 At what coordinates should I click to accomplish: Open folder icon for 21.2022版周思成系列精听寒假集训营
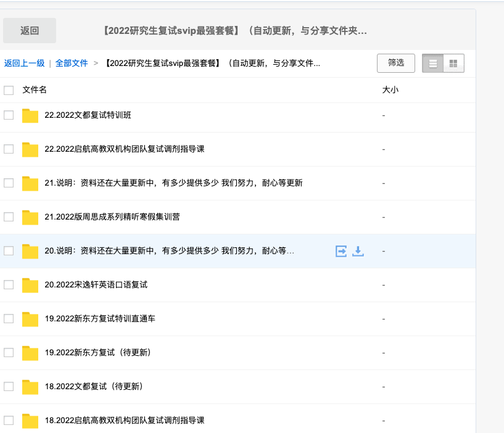30,217
